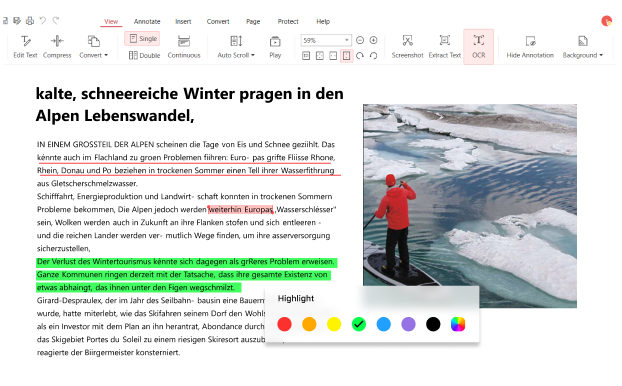Click the redo arrow icon
Viewport: 622px width, 386px height.
pyautogui.click(x=56, y=21)
